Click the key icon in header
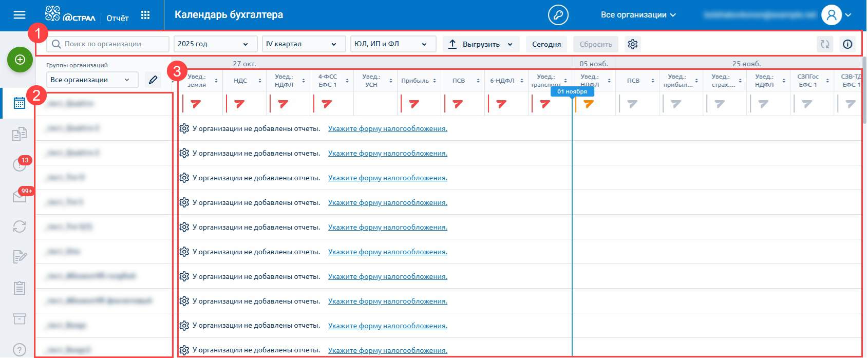The image size is (868, 358). pos(558,15)
